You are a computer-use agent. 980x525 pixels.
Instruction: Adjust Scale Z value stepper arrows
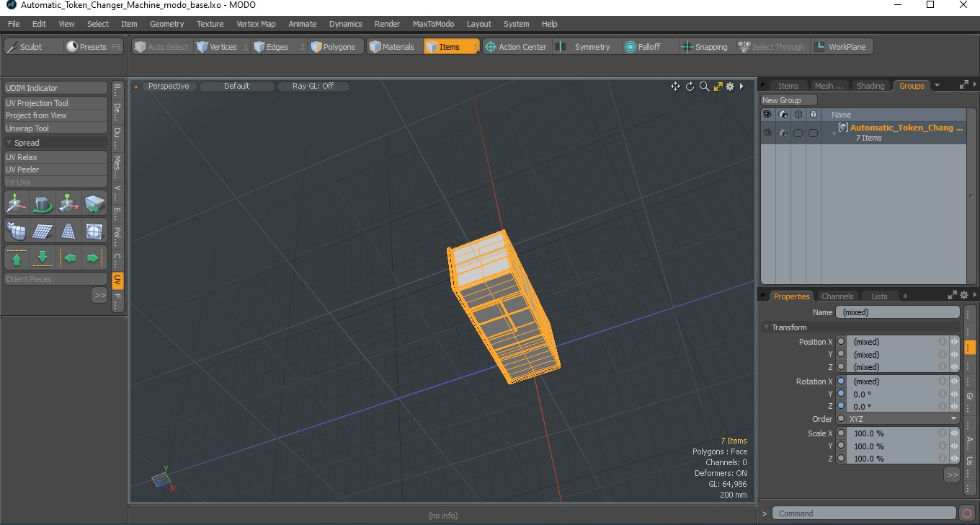tap(955, 459)
